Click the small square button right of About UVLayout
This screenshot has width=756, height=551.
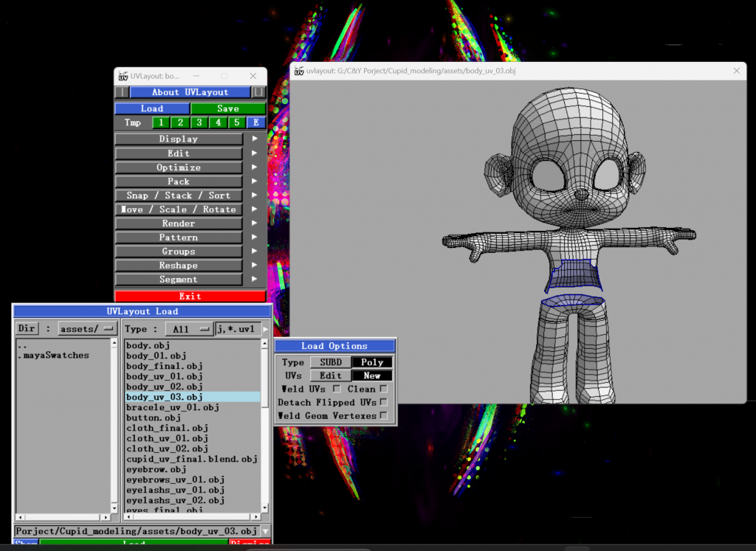point(259,92)
